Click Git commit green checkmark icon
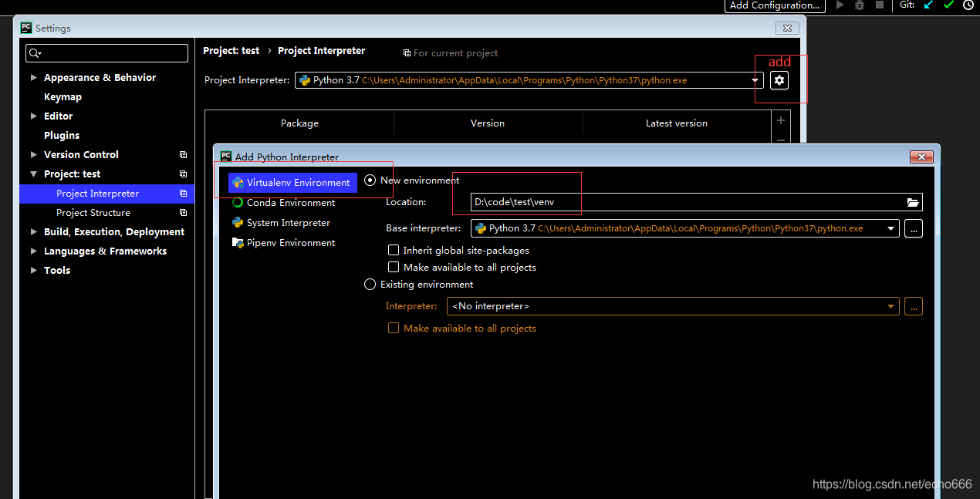Viewport: 980px width, 499px height. tap(948, 5)
